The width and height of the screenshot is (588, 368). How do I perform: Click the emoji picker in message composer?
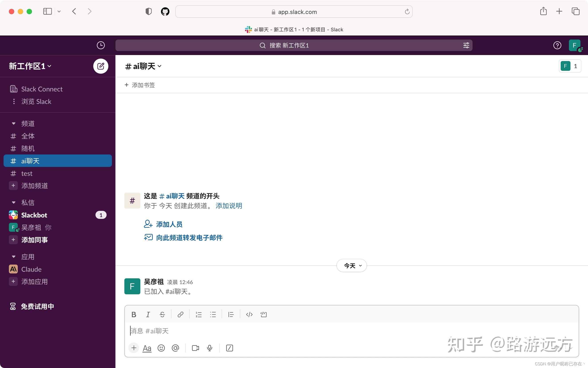(x=161, y=348)
